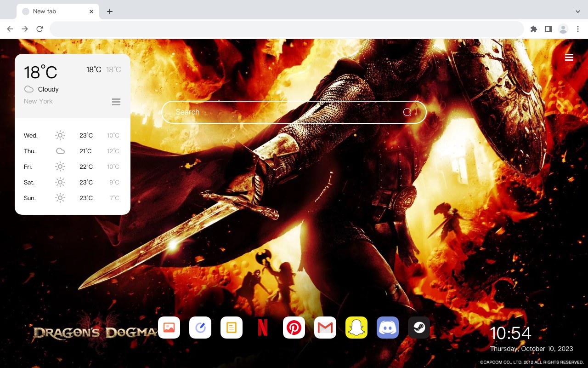This screenshot has width=588, height=368.
Task: Select the Sun. forecast row
Action: (x=73, y=198)
